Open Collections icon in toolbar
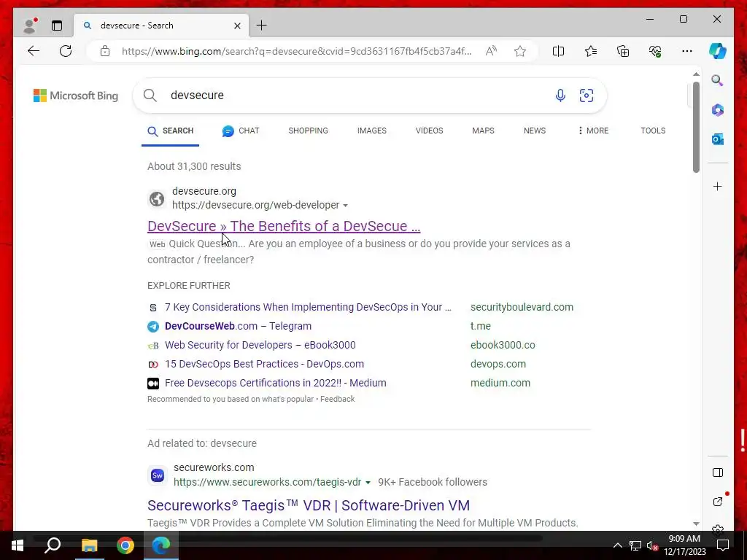 click(623, 51)
